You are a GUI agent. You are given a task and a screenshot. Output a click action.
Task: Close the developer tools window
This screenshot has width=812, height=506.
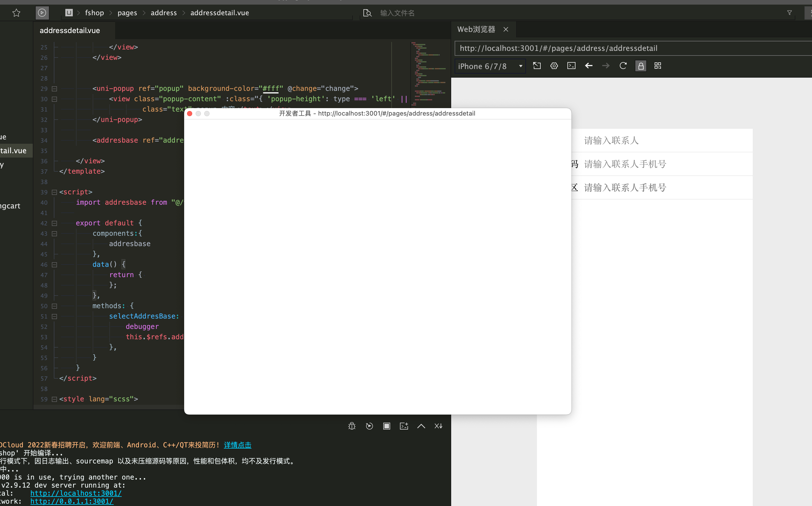pos(190,114)
